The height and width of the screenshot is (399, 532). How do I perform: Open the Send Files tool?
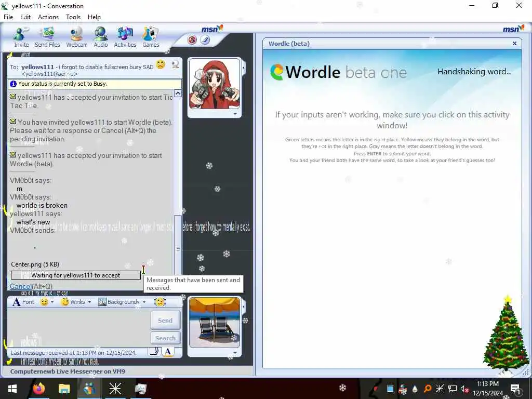[47, 37]
